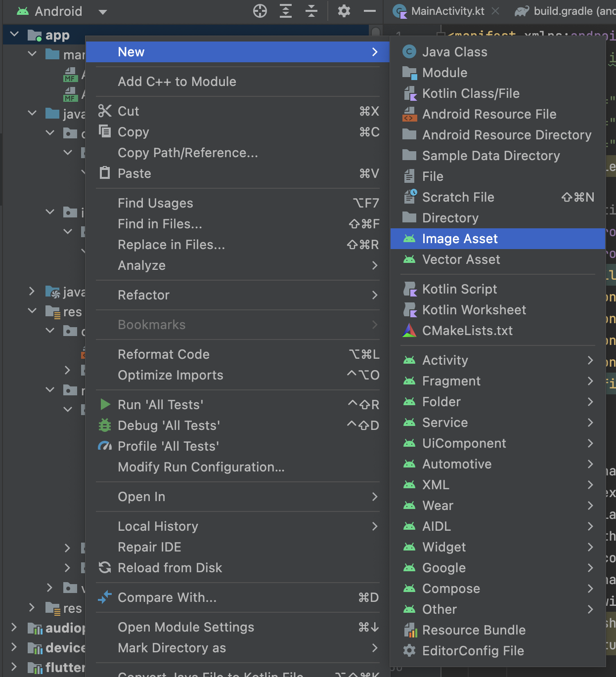Expand the audioplayers module node
The width and height of the screenshot is (616, 677).
(x=14, y=628)
